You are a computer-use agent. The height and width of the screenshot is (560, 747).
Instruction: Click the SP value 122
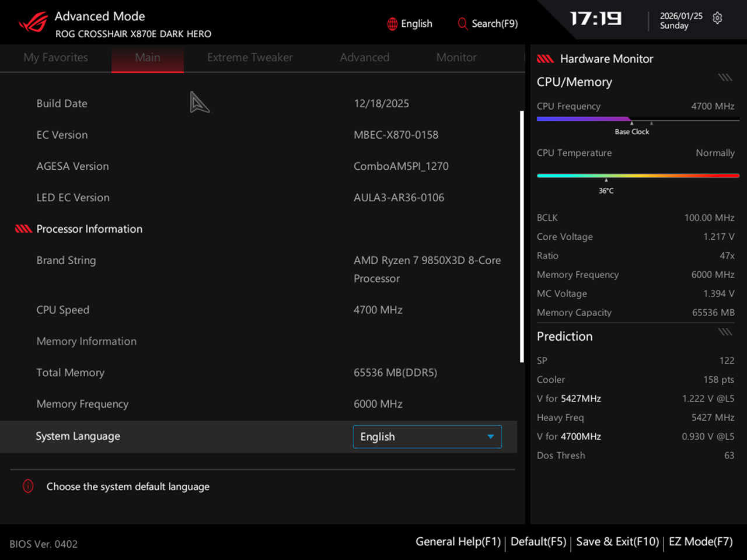[727, 360]
